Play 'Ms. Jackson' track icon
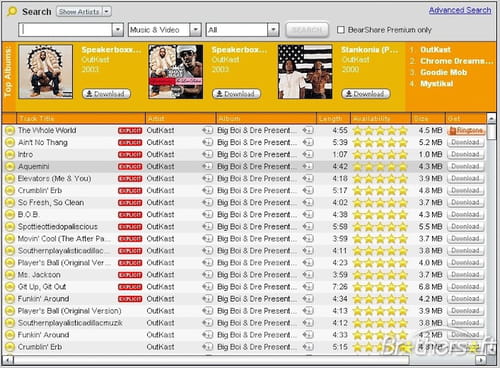 10,275
